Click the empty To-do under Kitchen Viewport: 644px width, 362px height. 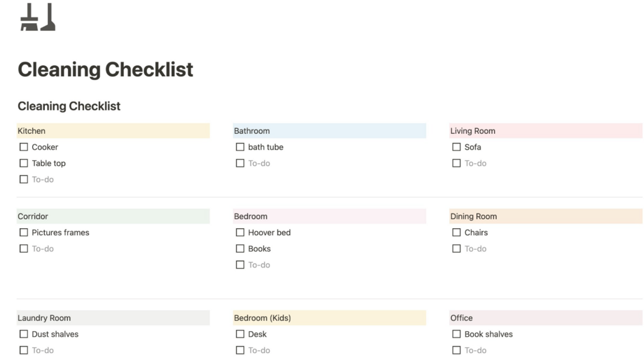point(43,179)
